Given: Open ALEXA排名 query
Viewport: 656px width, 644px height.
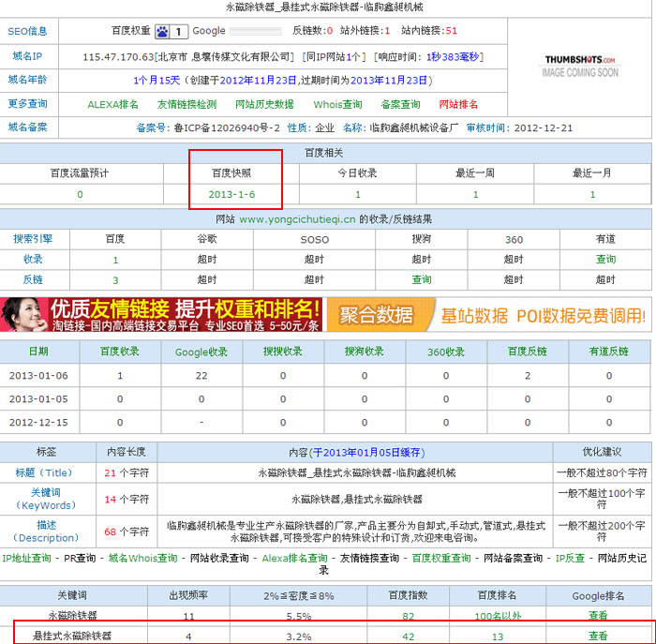Looking at the screenshot, I should point(113,104).
